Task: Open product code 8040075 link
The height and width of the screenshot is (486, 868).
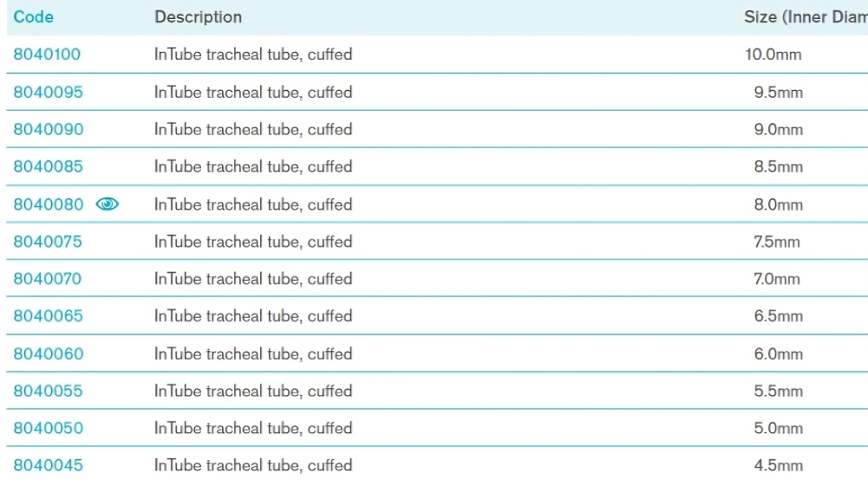Action: click(x=48, y=242)
